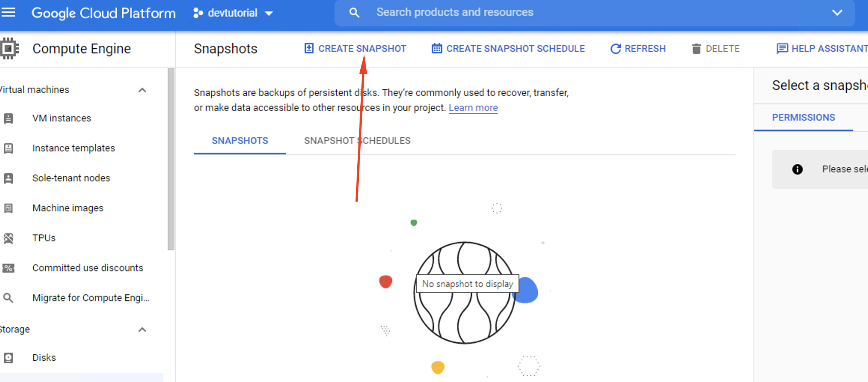Click the Sole-tenant nodes sidebar icon
Viewport: 868px width, 382px height.
pyautogui.click(x=8, y=178)
